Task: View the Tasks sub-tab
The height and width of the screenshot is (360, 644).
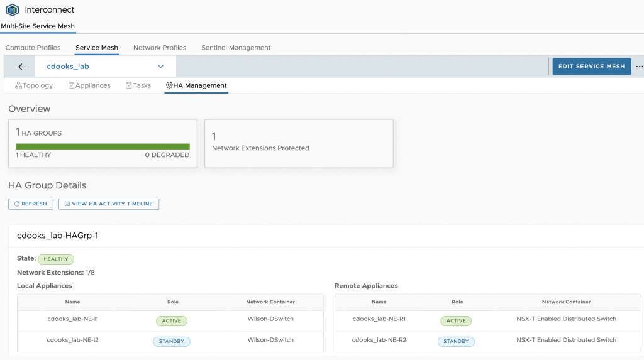Action: [x=138, y=85]
